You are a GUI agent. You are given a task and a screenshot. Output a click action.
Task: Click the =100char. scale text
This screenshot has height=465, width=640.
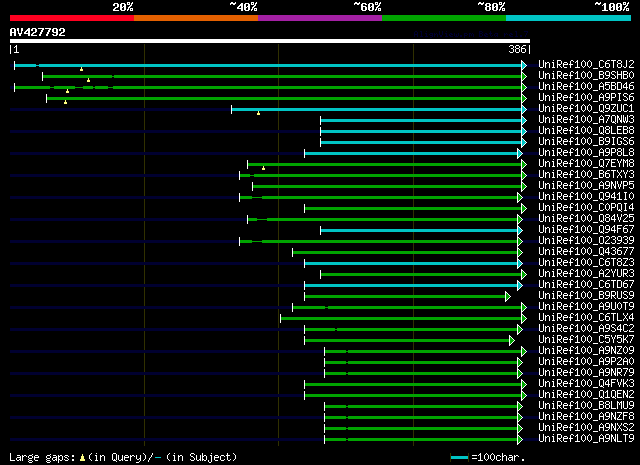(498, 458)
